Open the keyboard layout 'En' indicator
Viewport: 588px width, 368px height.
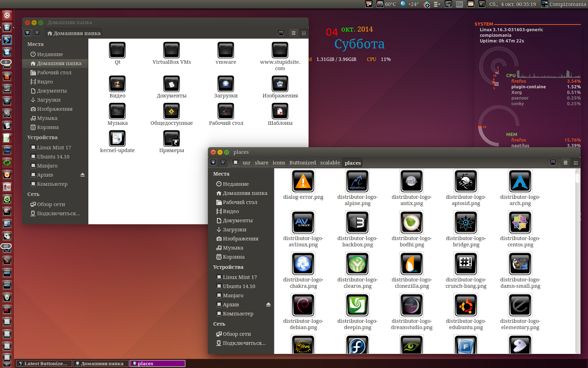click(x=459, y=4)
